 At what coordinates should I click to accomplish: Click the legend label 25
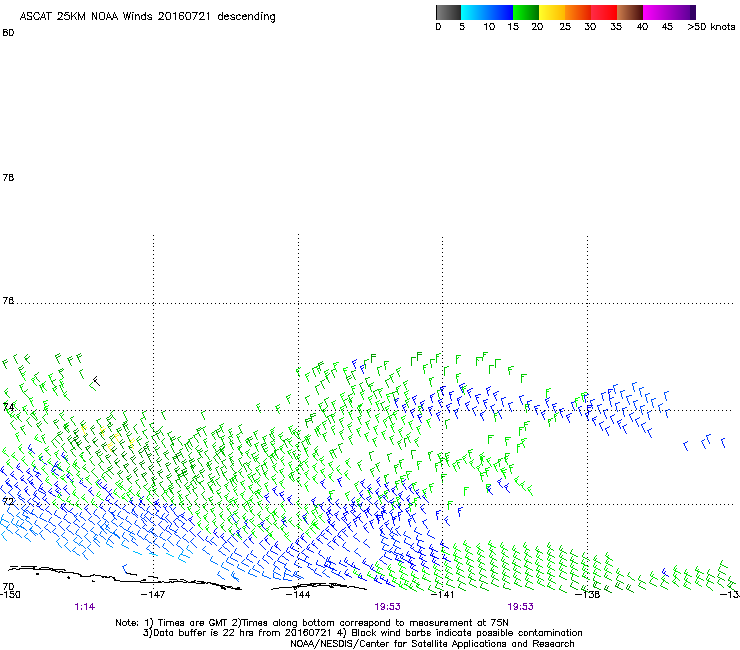[x=565, y=27]
